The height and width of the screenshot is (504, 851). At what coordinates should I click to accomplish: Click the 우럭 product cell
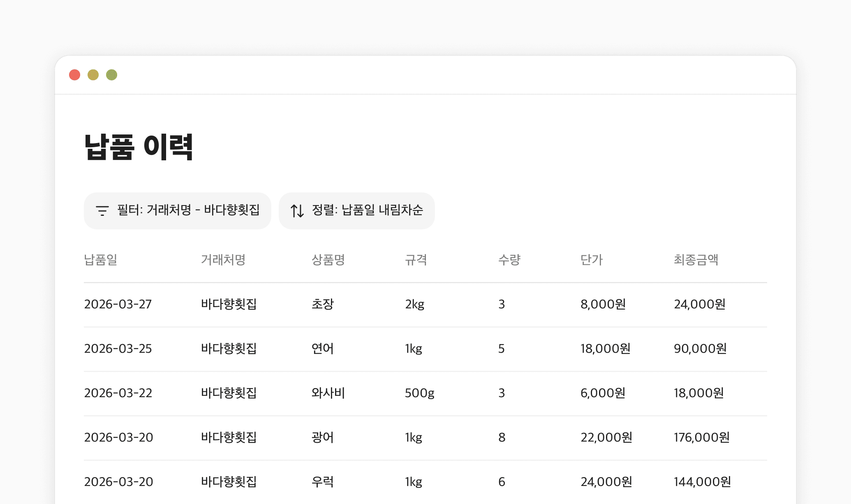point(322,482)
